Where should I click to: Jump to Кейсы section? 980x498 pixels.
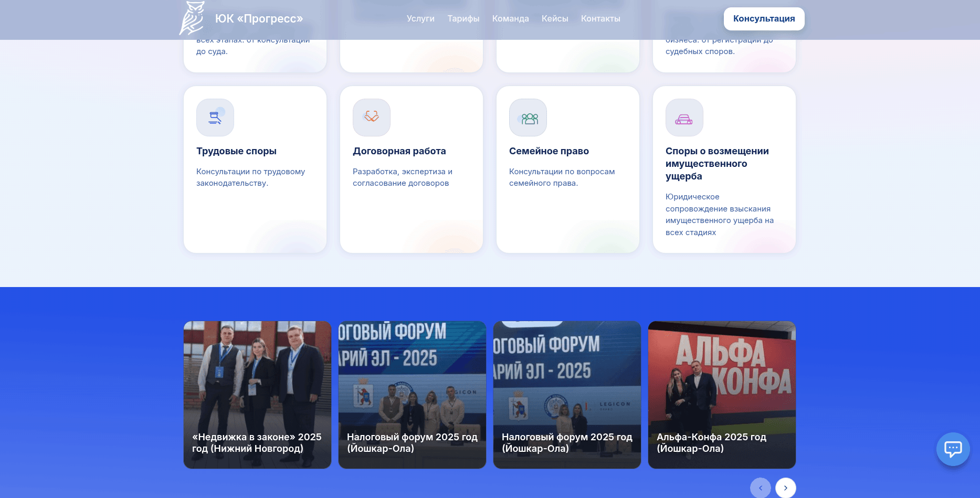[555, 19]
